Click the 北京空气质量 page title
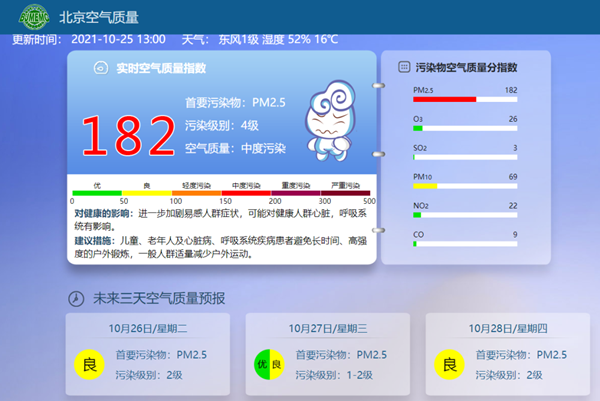 pyautogui.click(x=99, y=17)
